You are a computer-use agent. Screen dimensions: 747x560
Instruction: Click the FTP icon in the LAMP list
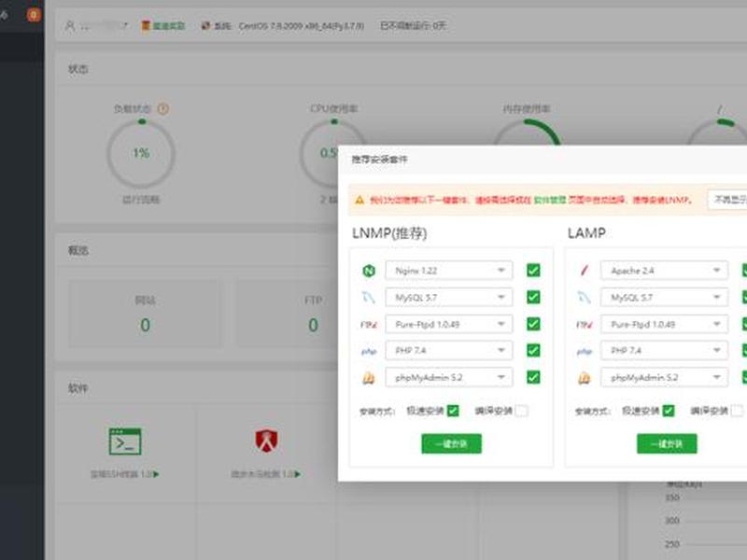click(585, 325)
